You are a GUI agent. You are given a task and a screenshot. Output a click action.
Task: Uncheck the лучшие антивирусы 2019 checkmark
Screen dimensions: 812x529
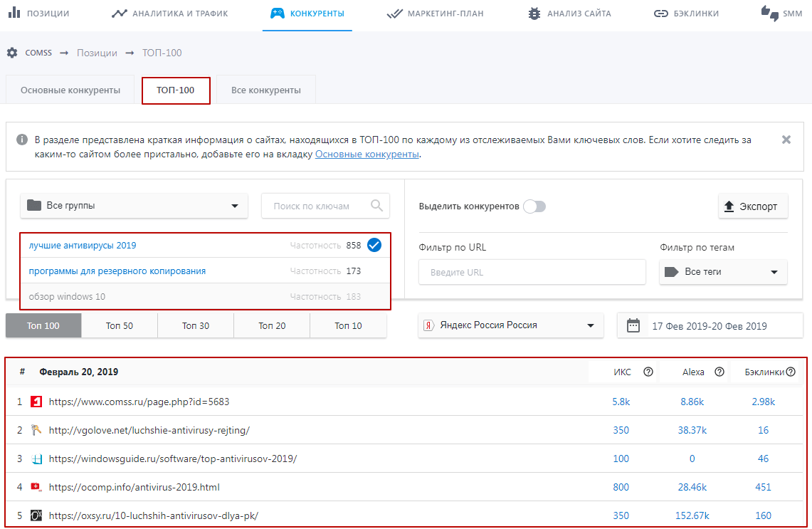pyautogui.click(x=374, y=245)
